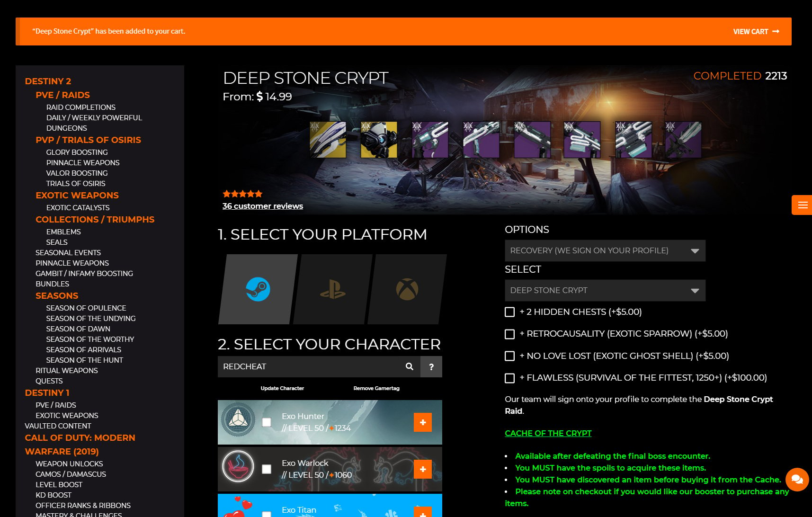Open Seasonal Events

pyautogui.click(x=68, y=253)
